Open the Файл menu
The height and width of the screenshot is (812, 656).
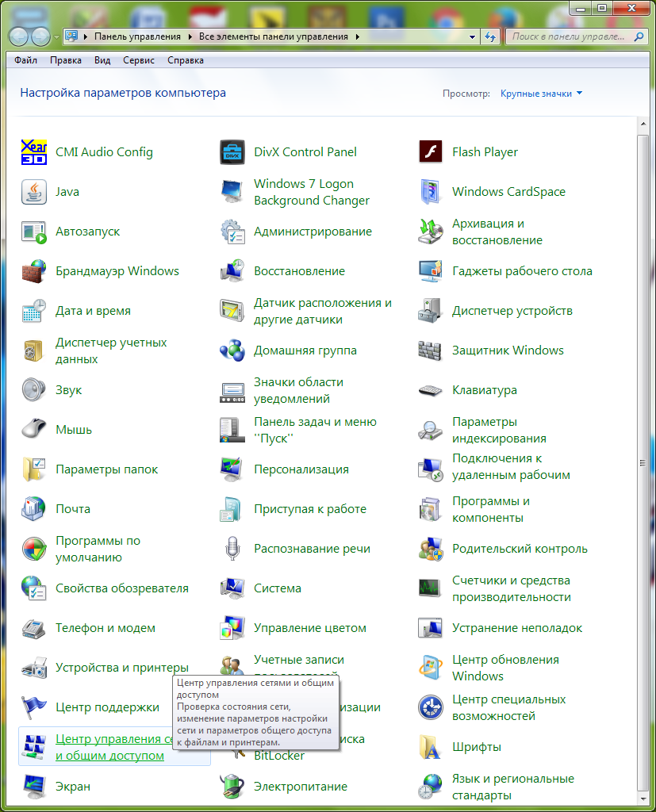coord(26,60)
